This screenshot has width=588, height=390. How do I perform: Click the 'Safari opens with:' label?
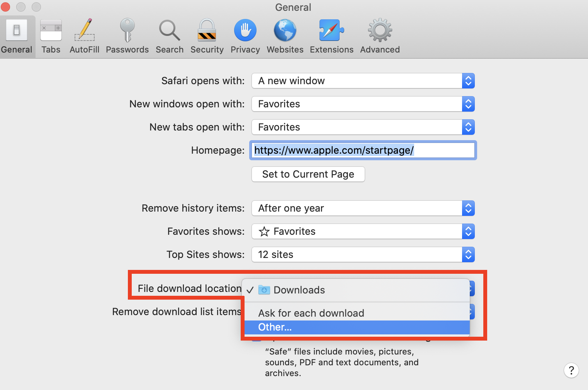(x=203, y=81)
